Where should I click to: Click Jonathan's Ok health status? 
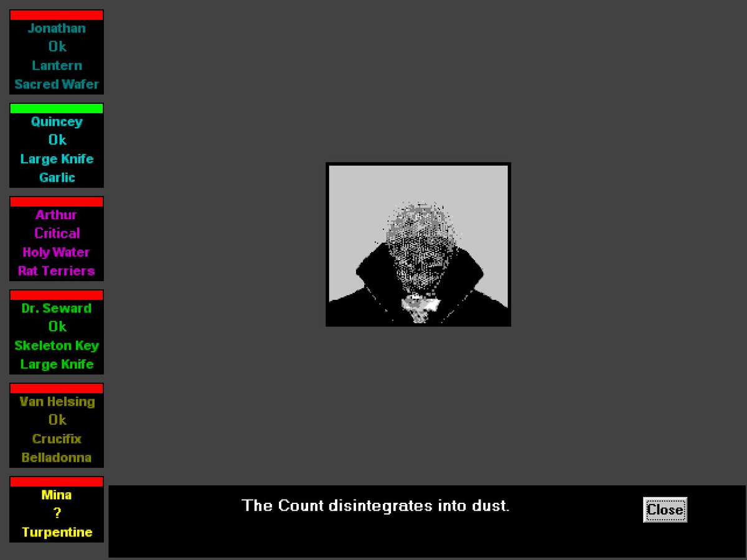pos(57,47)
